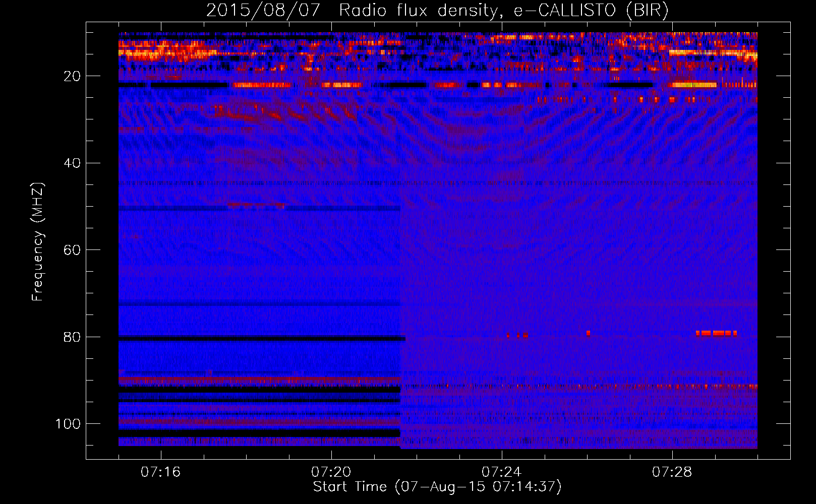Screen dimensions: 816x504
Task: Click the "07:16" time tick label
Action: 160,472
